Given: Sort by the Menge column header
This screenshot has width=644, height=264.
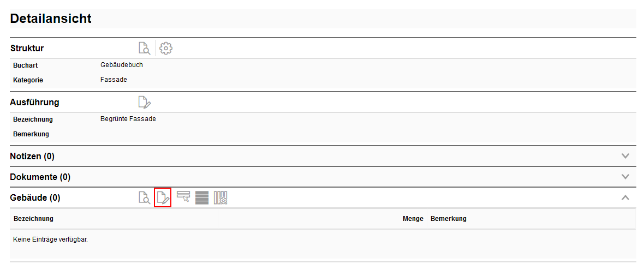Looking at the screenshot, I should pyautogui.click(x=413, y=219).
